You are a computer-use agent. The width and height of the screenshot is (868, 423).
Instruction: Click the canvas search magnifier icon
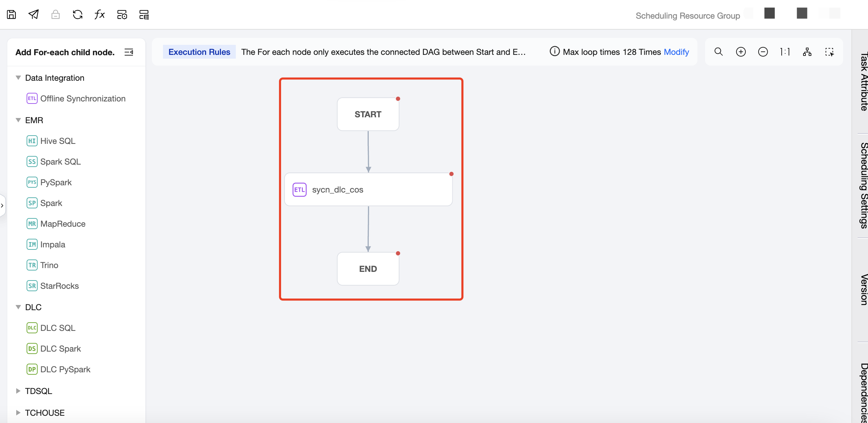coord(718,52)
